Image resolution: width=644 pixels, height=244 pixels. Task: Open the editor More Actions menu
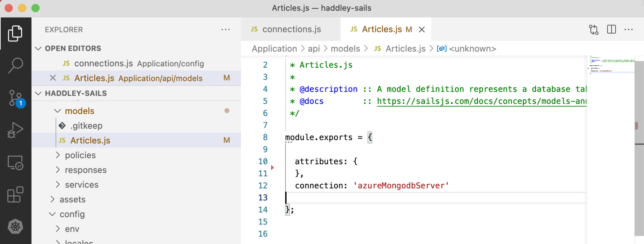coord(629,29)
